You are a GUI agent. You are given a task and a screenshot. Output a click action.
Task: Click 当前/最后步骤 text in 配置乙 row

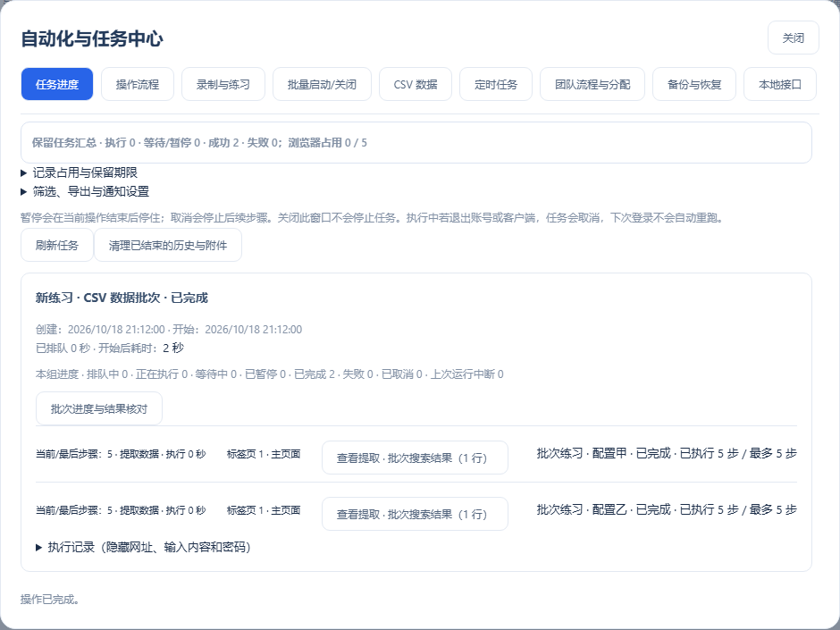[x=121, y=510]
